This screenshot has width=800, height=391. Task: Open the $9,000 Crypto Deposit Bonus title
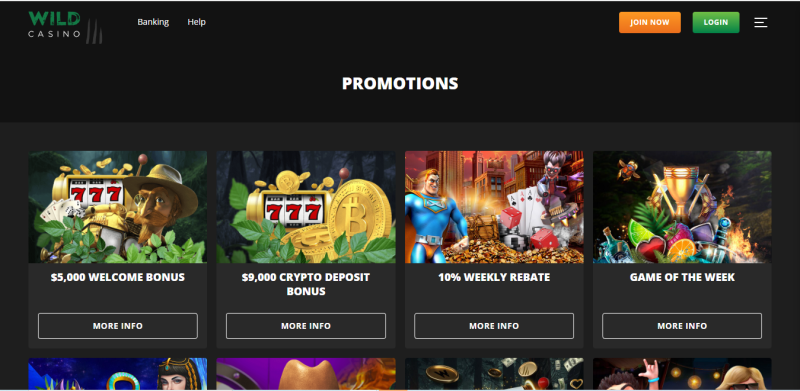coord(306,284)
